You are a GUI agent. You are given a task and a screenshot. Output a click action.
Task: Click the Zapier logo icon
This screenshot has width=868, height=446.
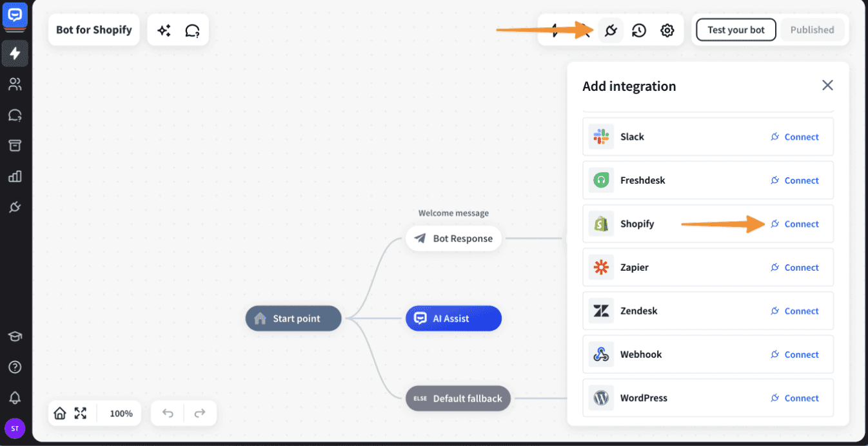[601, 267]
